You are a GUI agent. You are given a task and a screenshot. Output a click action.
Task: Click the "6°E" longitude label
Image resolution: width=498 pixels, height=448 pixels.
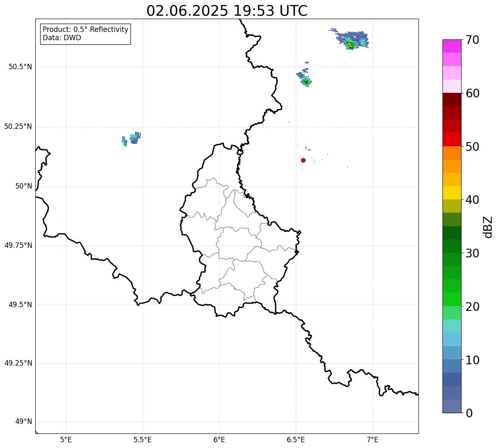point(219,439)
